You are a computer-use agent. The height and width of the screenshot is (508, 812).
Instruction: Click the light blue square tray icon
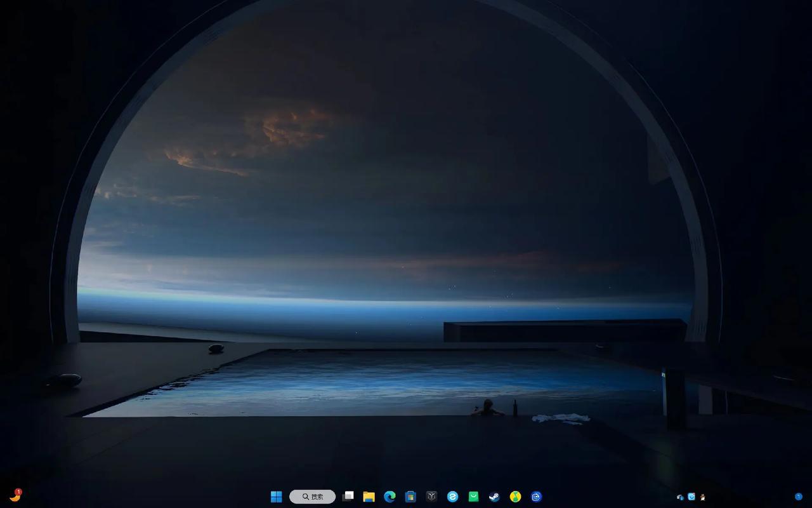[691, 497]
